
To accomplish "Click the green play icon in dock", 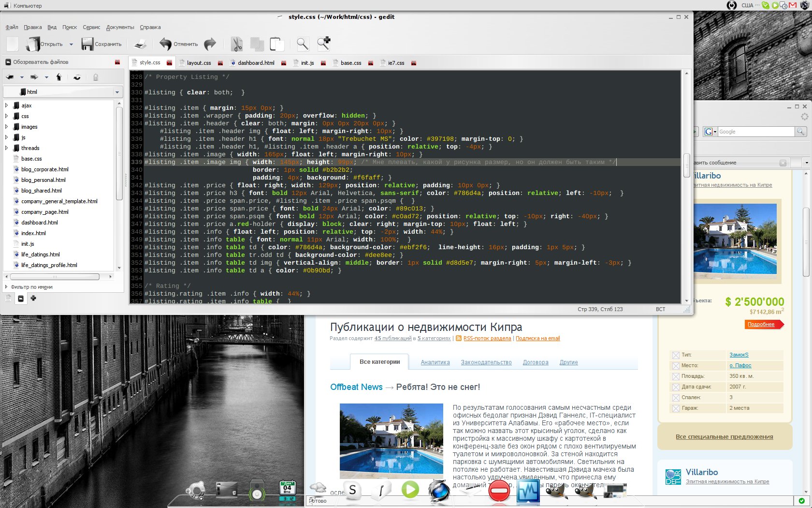I will 410,490.
